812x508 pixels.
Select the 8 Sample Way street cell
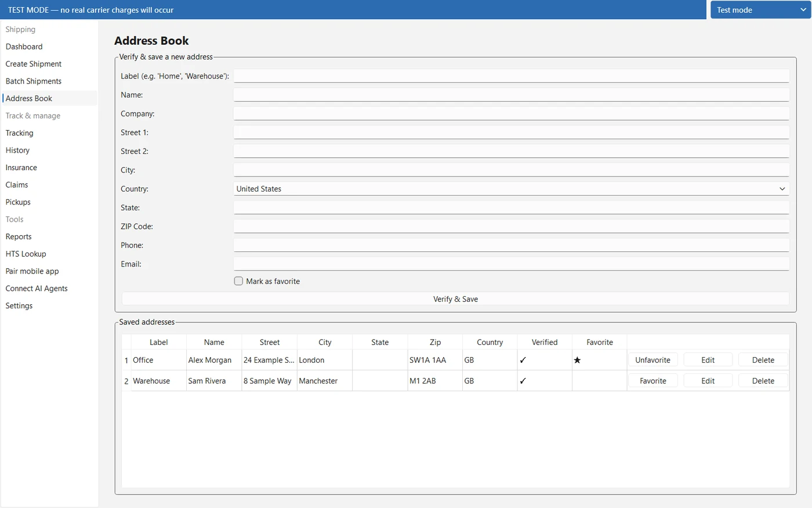click(x=269, y=381)
